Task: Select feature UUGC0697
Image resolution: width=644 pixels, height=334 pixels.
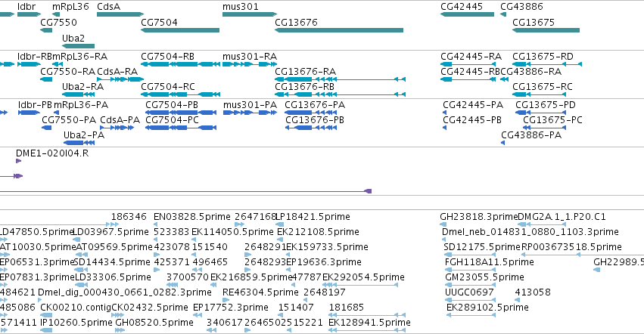Action: 470,300
